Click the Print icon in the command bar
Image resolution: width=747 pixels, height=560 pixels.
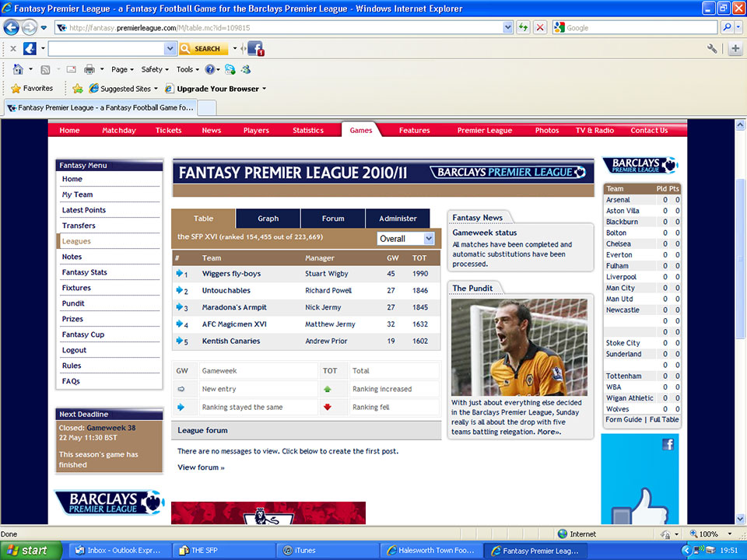(x=89, y=69)
